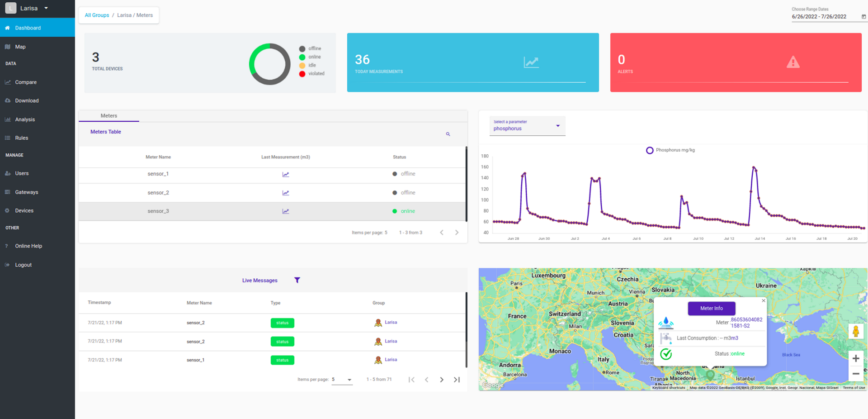Image resolution: width=868 pixels, height=419 pixels.
Task: Open the Devices management page
Action: tap(37, 210)
